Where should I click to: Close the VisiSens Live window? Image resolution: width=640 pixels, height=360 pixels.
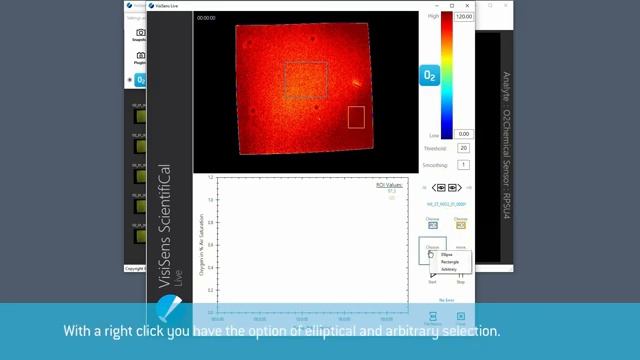[x=467, y=6]
